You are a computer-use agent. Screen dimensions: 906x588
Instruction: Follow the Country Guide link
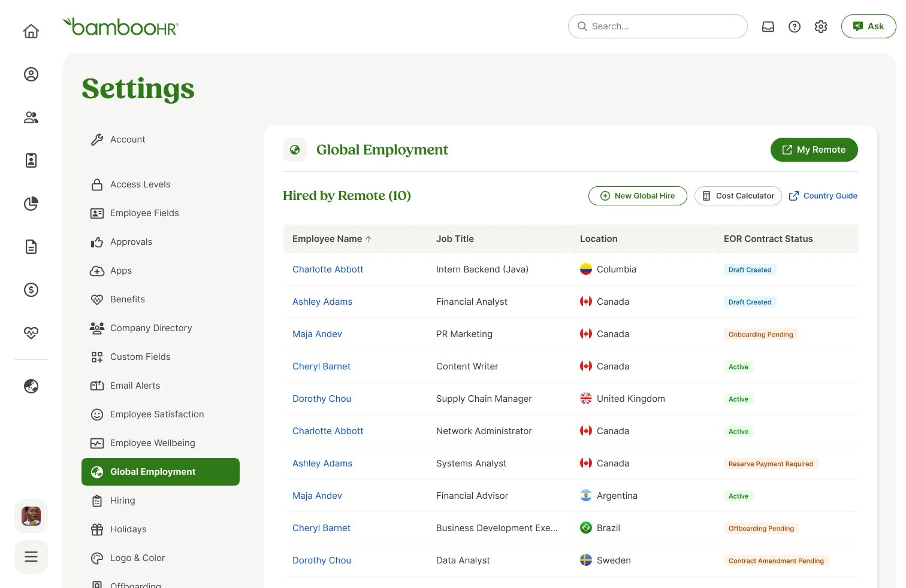pos(823,196)
